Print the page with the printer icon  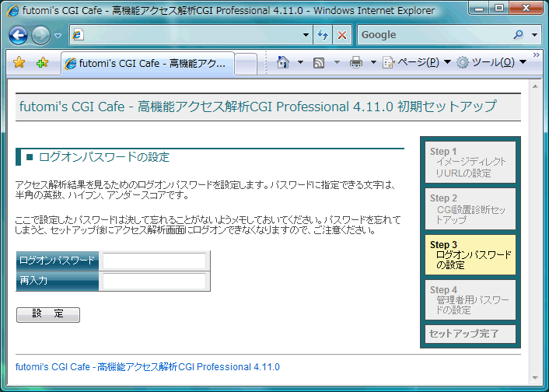[x=356, y=63]
